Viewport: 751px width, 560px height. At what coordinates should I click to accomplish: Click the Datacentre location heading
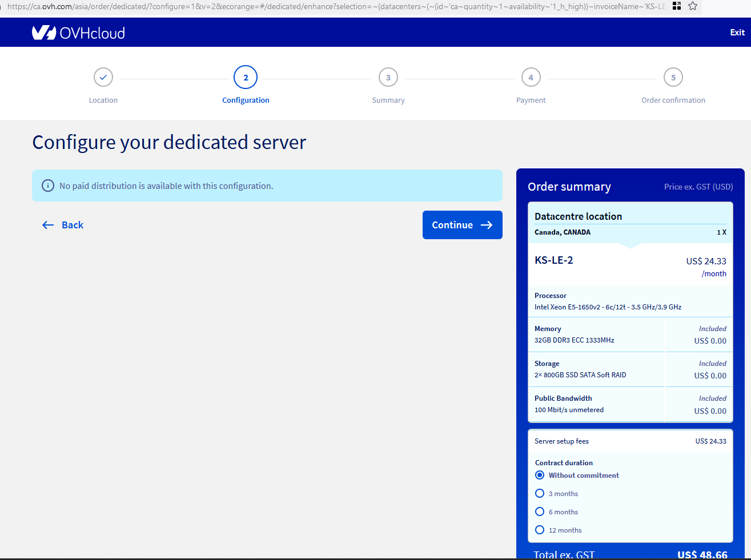578,216
